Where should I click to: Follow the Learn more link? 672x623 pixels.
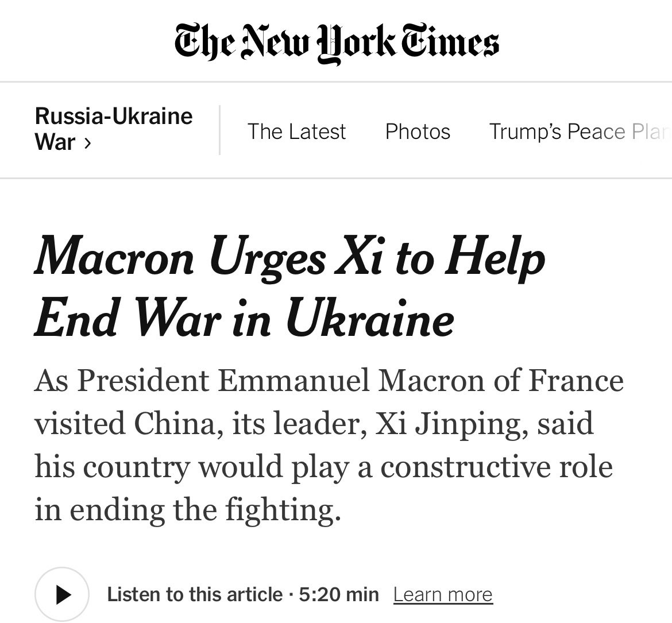(x=443, y=595)
